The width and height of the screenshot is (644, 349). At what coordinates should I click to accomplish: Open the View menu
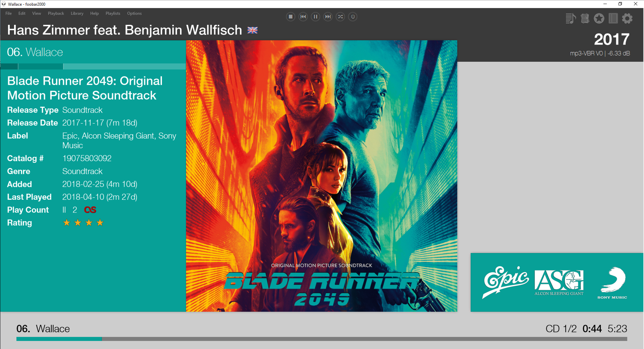[37, 13]
